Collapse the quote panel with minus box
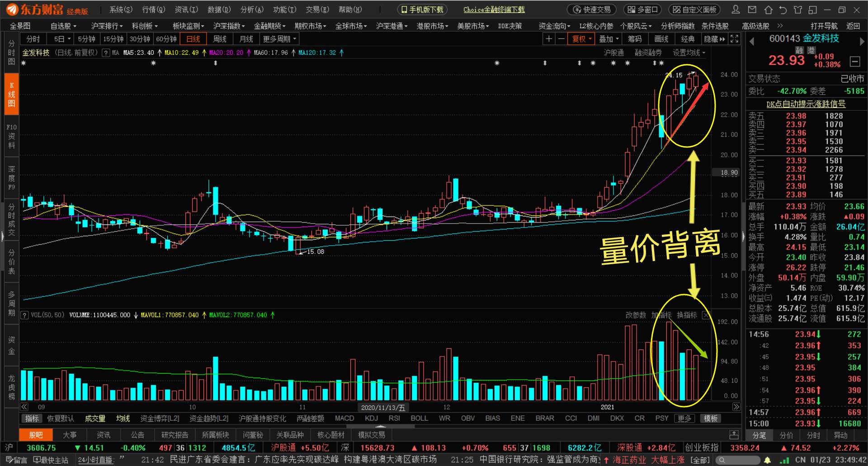 pyautogui.click(x=854, y=61)
